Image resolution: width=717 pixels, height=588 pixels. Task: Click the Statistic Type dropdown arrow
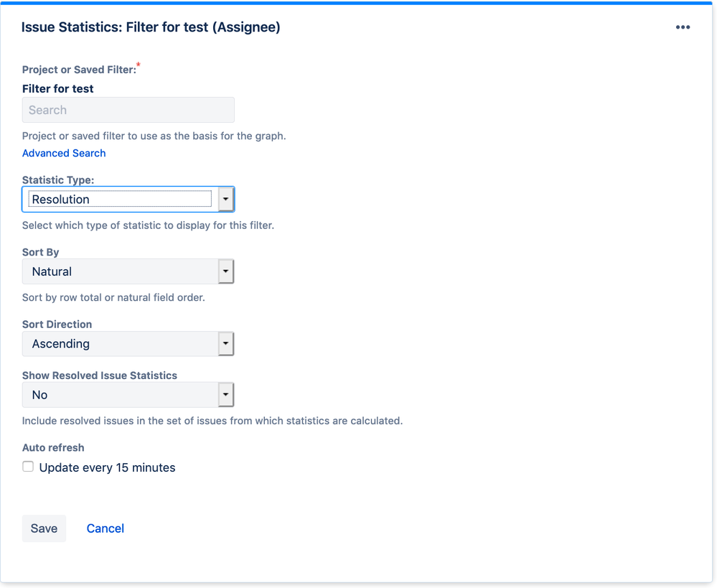(226, 199)
